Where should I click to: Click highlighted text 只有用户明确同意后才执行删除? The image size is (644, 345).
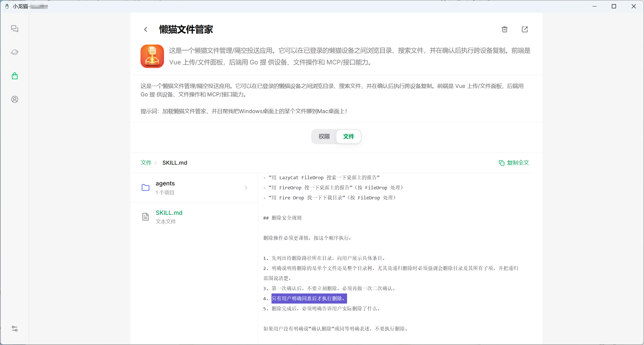[309, 299]
